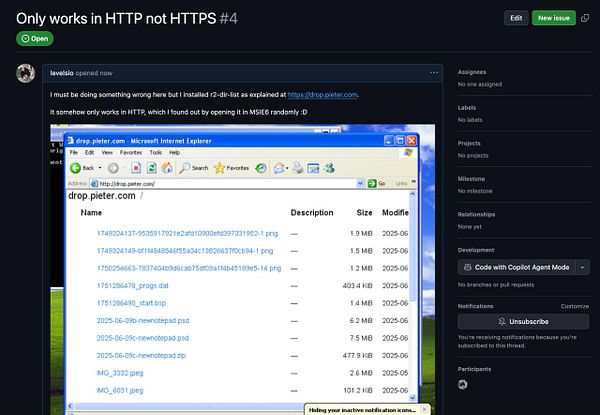Click the IE page icon in title bar

click(71, 141)
